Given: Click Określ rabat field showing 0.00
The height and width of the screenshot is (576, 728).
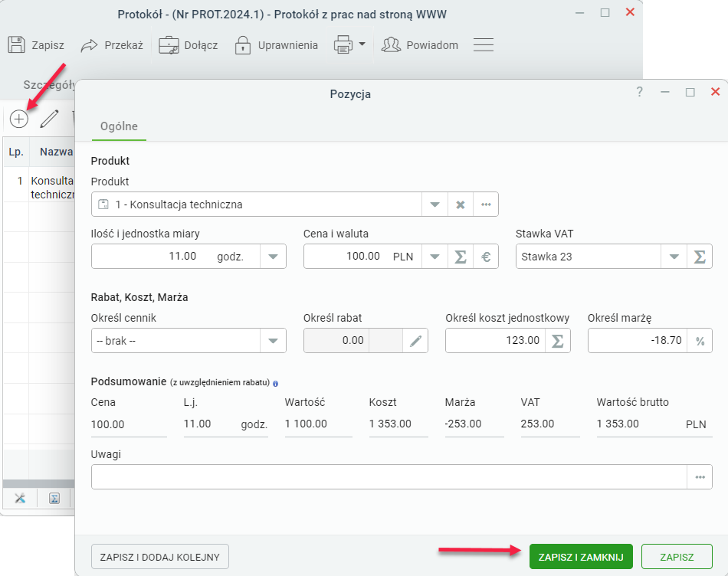Looking at the screenshot, I should pyautogui.click(x=336, y=341).
